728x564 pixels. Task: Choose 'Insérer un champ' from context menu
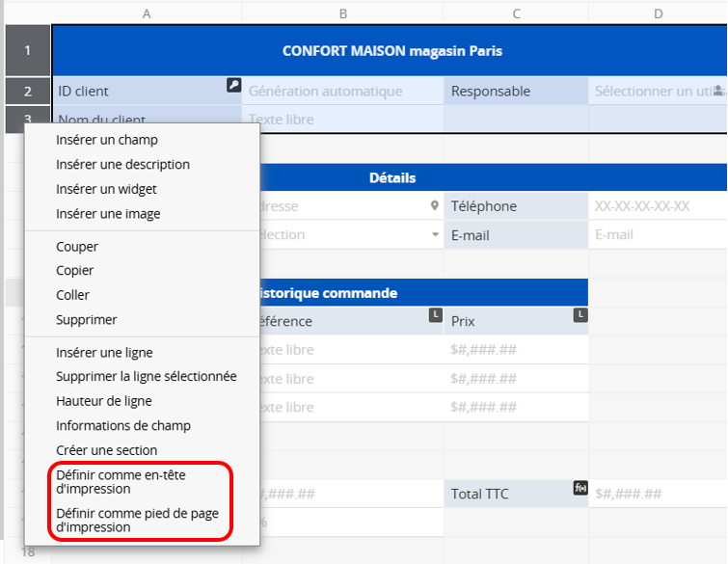[107, 140]
